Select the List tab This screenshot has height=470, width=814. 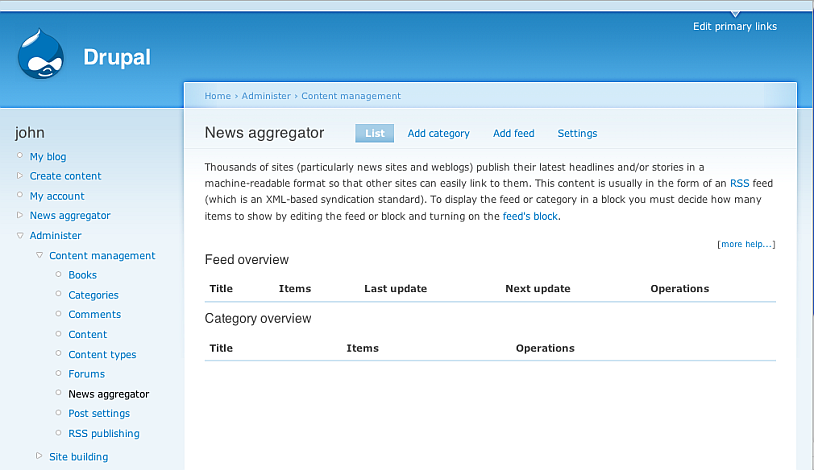click(x=375, y=133)
